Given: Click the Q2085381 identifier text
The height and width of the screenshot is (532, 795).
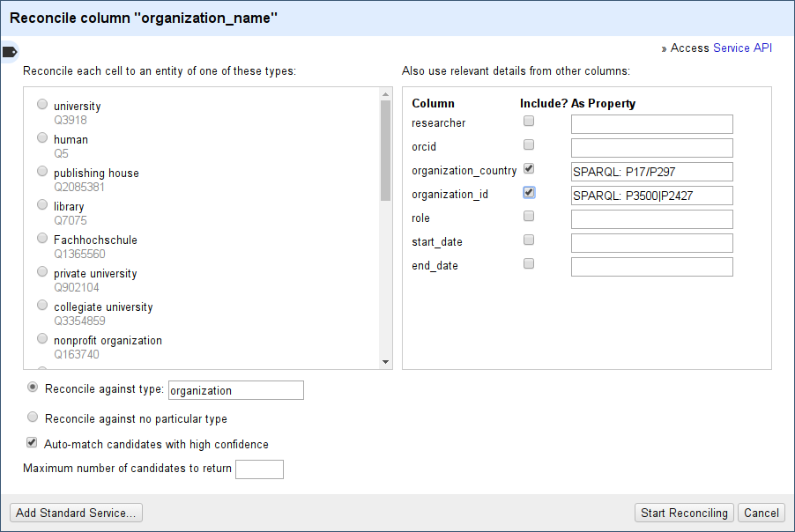Looking at the screenshot, I should [x=79, y=187].
